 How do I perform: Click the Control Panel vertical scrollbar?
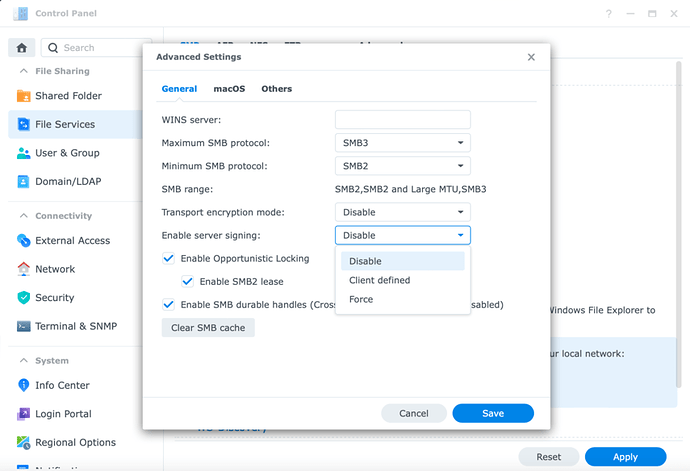pyautogui.click(x=679, y=224)
